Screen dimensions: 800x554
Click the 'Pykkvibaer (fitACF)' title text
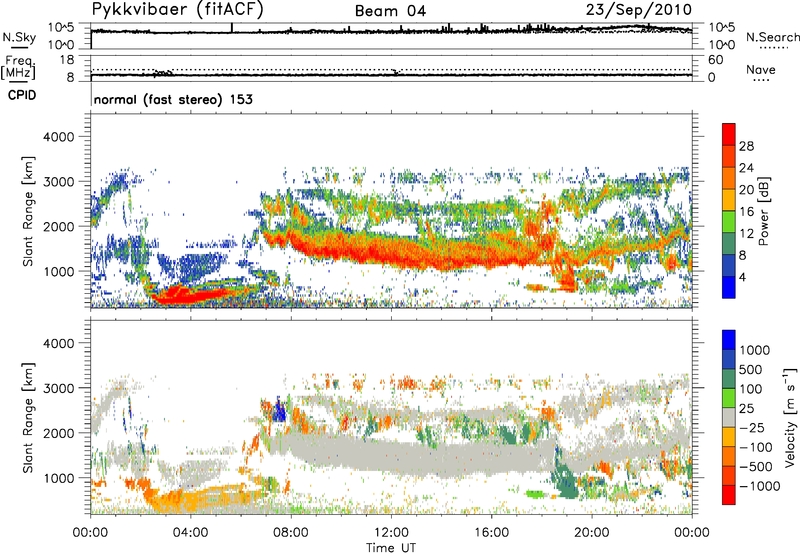point(178,10)
